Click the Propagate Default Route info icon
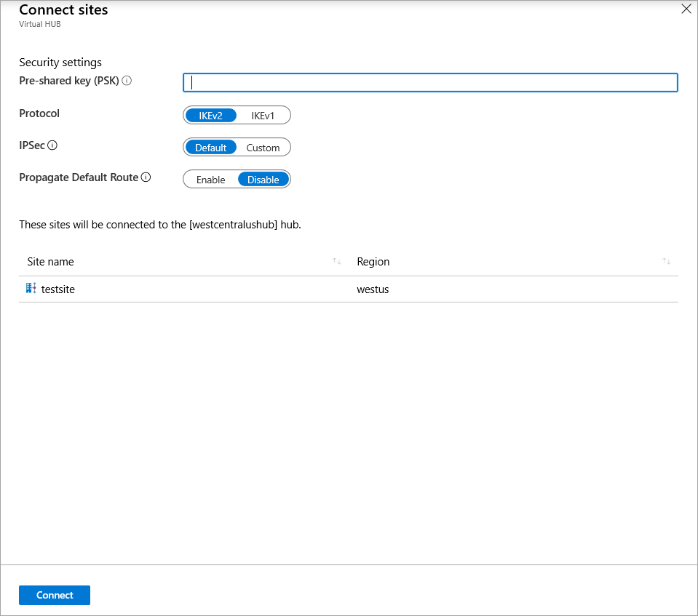 [146, 177]
